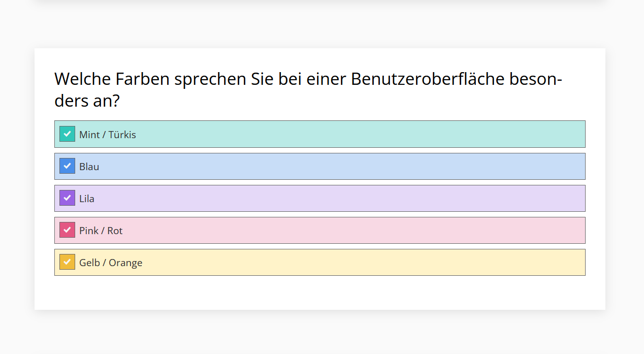Click the "Mint / Türkis" label text
644x354 pixels.
pos(108,135)
